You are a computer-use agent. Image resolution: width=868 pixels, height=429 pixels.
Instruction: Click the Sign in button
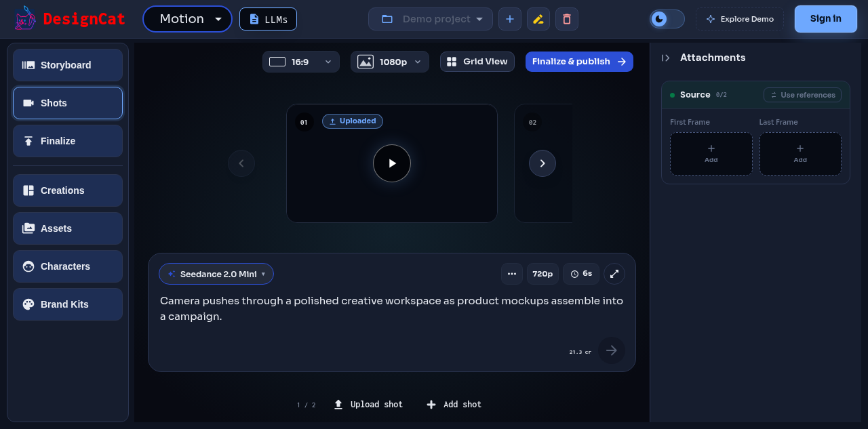[x=826, y=19]
